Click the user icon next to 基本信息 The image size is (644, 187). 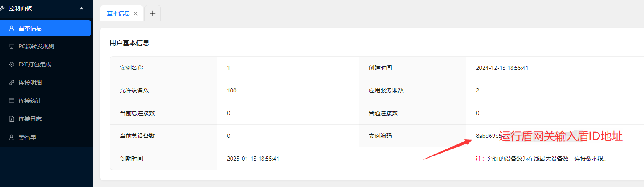[12, 28]
